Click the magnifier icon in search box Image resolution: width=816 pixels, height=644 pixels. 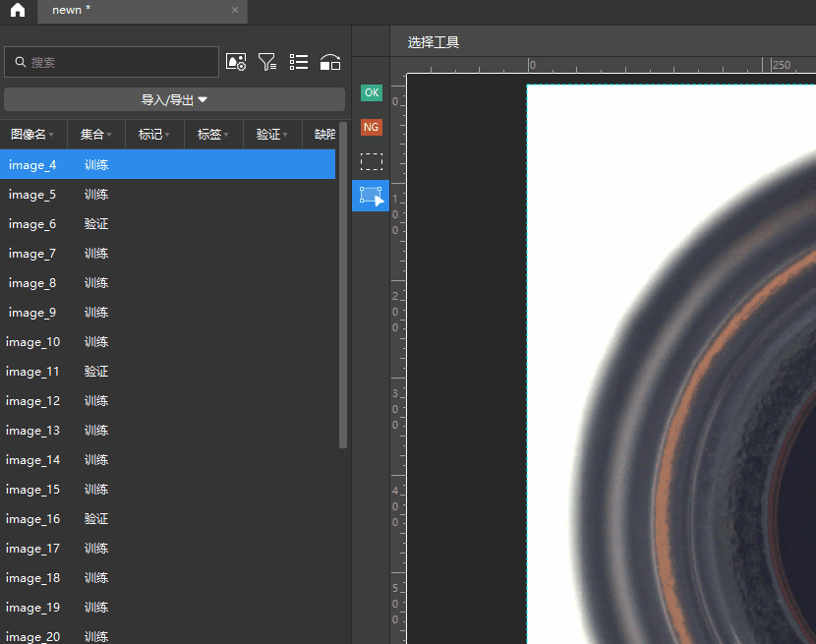[21, 62]
